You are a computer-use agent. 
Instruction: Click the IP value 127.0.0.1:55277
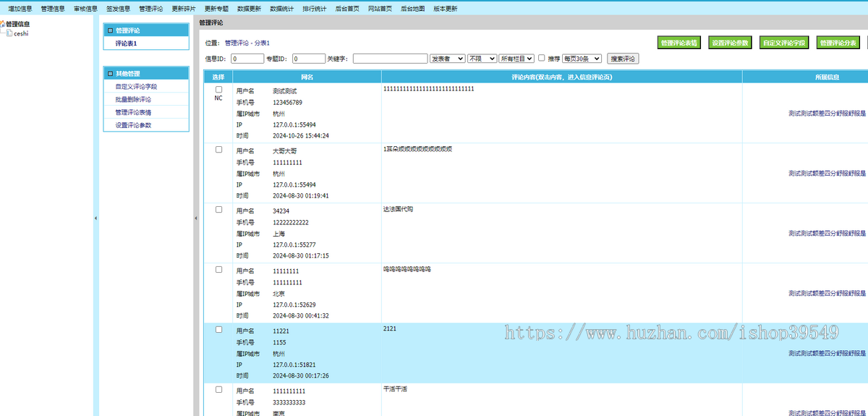294,245
